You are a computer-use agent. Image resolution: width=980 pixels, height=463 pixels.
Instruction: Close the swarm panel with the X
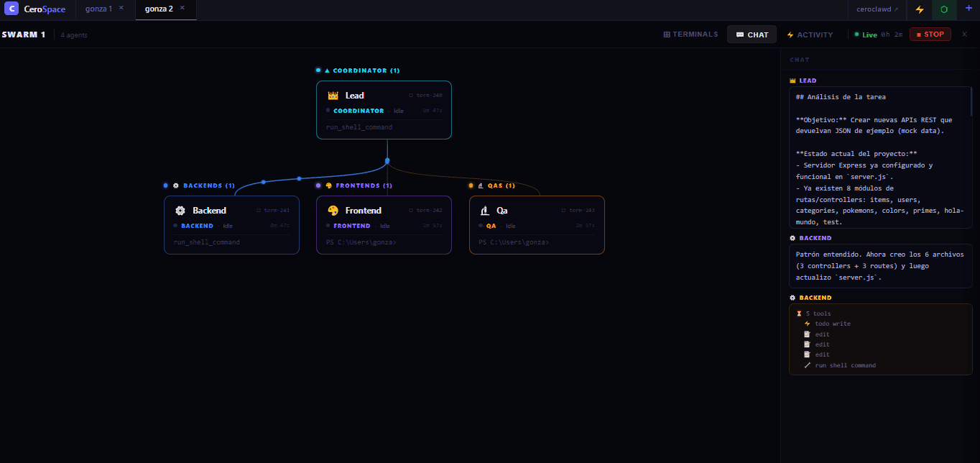pos(964,34)
